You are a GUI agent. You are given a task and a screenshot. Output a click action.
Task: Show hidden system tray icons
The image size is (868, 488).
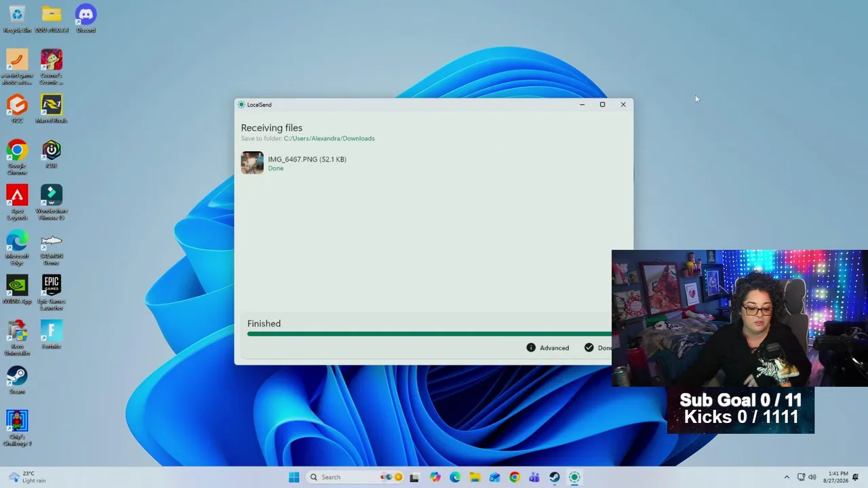point(787,477)
